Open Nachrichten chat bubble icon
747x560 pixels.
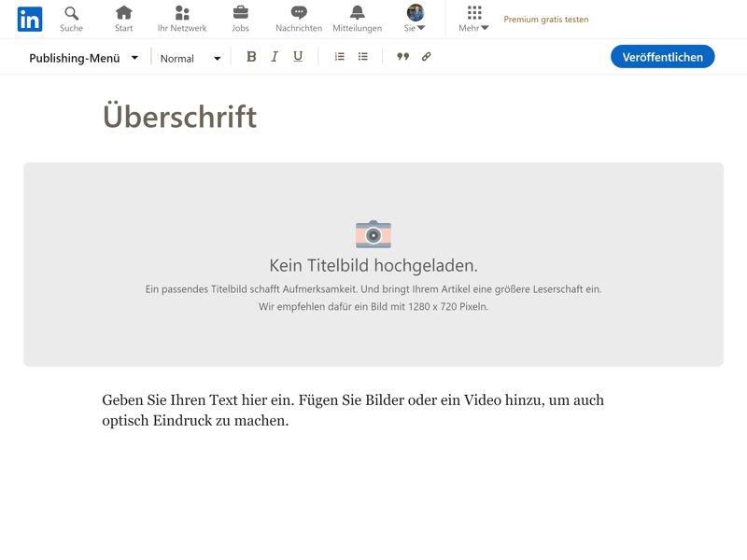pos(299,12)
